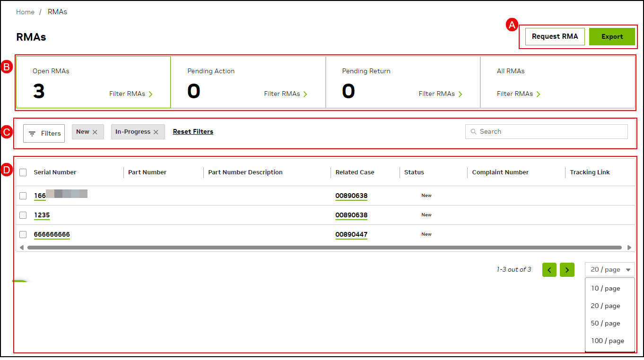This screenshot has height=360, width=644.
Task: Click the Complaint Number column header
Action: (x=500, y=172)
